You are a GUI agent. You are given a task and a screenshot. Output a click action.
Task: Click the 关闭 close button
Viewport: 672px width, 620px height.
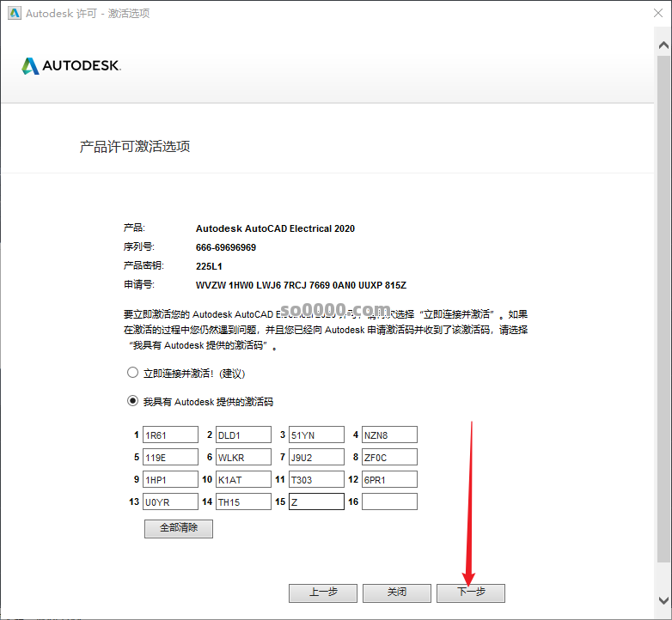click(397, 593)
